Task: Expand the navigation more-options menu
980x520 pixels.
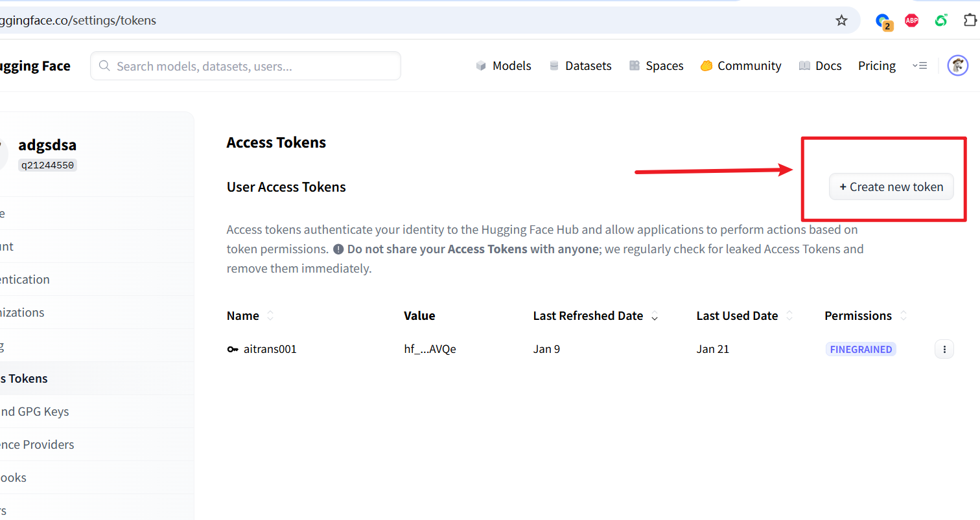Action: [x=919, y=65]
